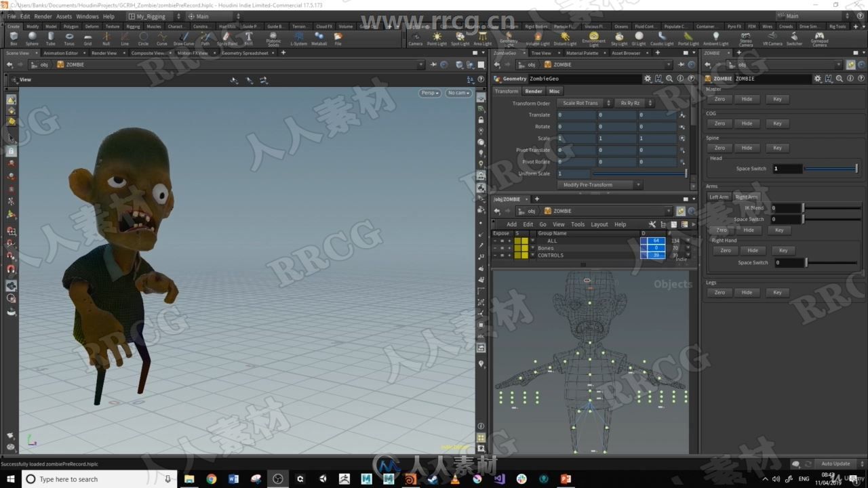Add a Spot Light

tap(460, 38)
